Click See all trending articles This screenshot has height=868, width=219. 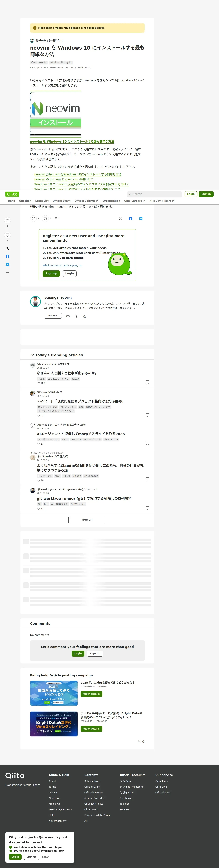tap(87, 520)
